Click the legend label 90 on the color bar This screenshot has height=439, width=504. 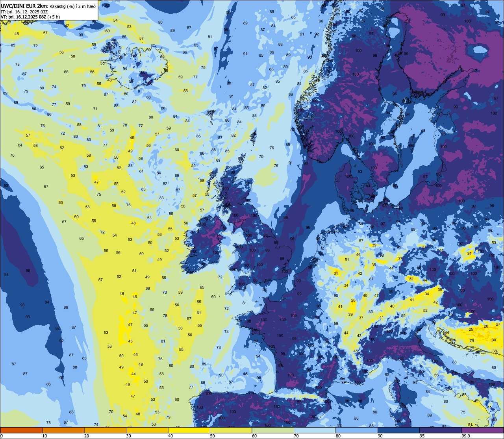pyautogui.click(x=380, y=436)
